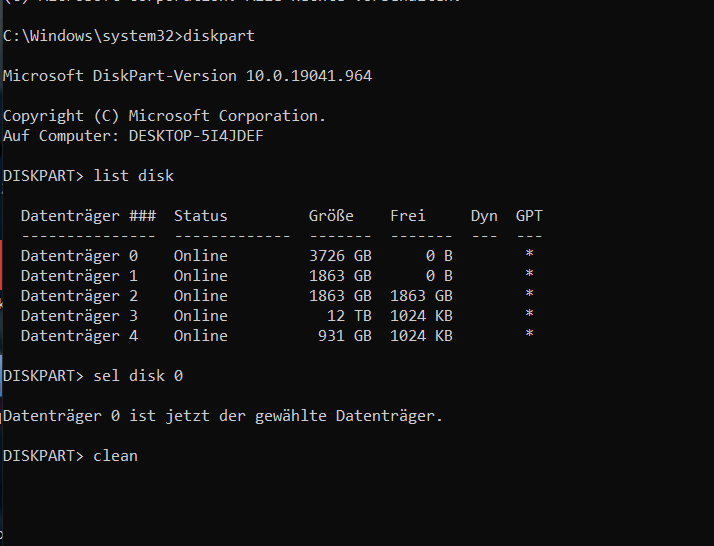Click the Datenträger 2 row label
The height and width of the screenshot is (546, 714).
[x=79, y=296]
